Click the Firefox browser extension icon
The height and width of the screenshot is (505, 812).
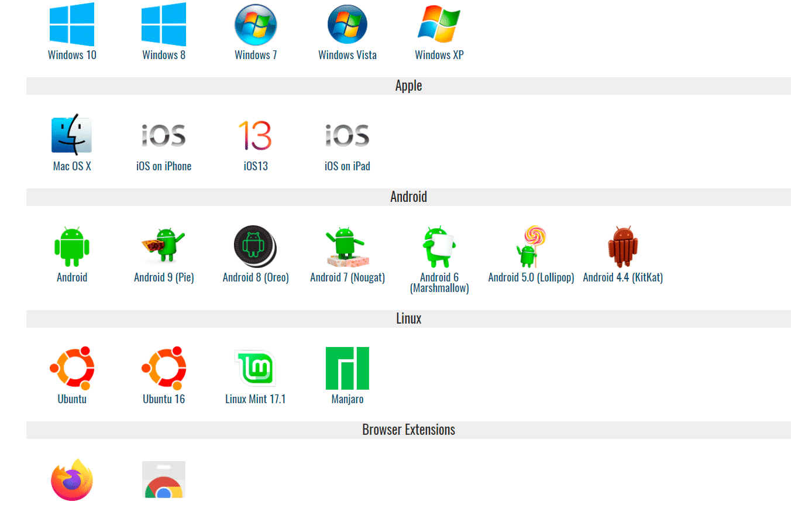72,480
